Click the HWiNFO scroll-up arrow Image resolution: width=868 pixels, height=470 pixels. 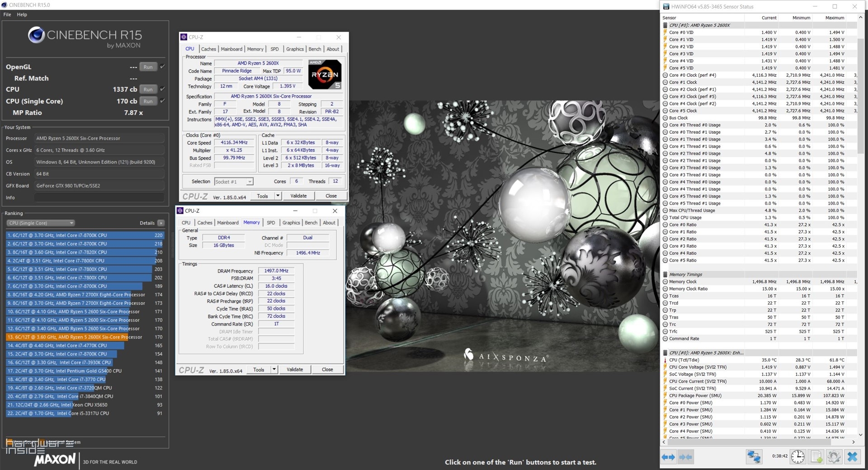click(860, 18)
